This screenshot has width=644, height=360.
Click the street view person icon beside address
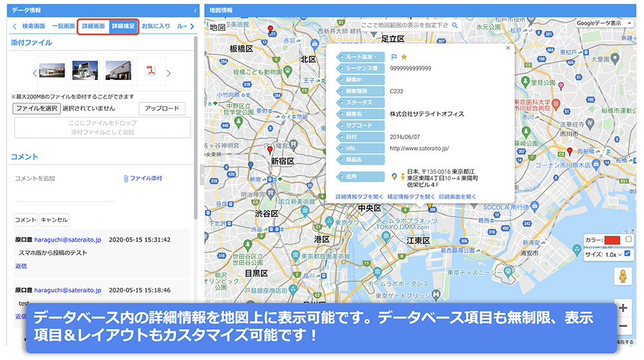[x=402, y=176]
